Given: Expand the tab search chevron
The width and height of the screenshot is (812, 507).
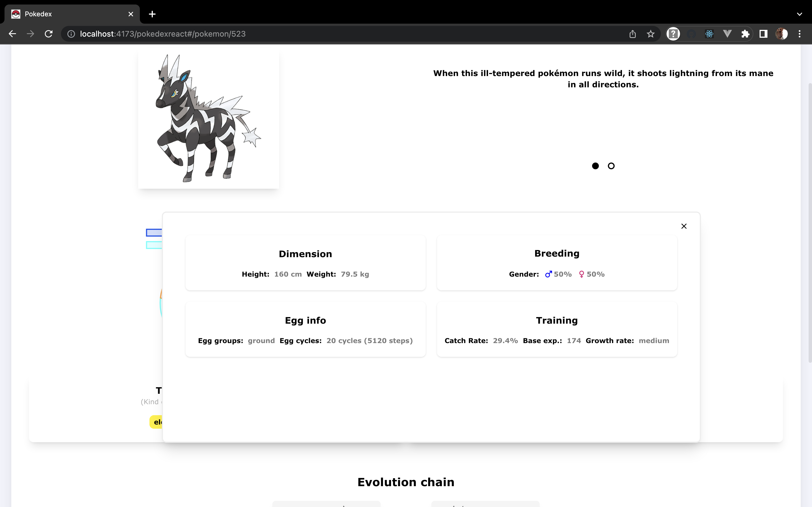Looking at the screenshot, I should click(800, 14).
